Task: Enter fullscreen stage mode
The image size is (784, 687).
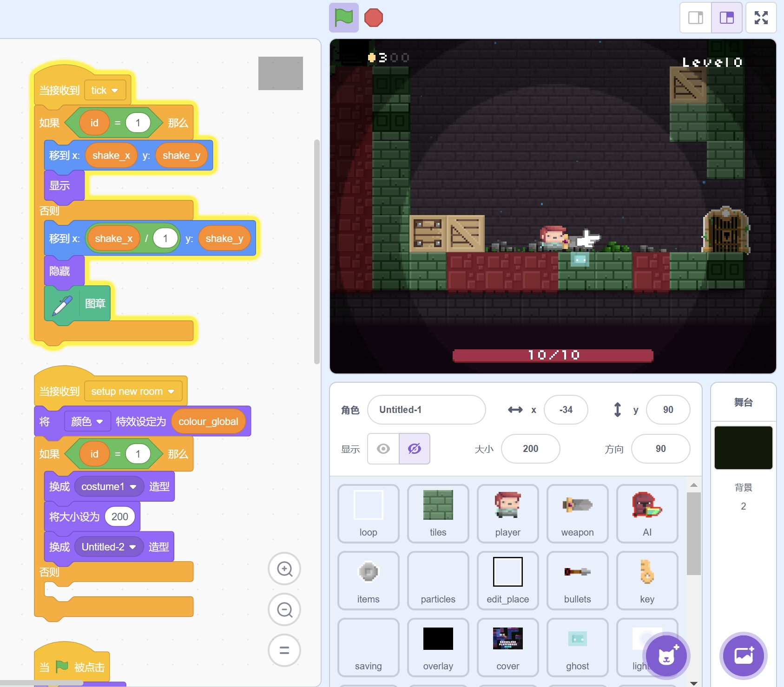Action: 761,18
